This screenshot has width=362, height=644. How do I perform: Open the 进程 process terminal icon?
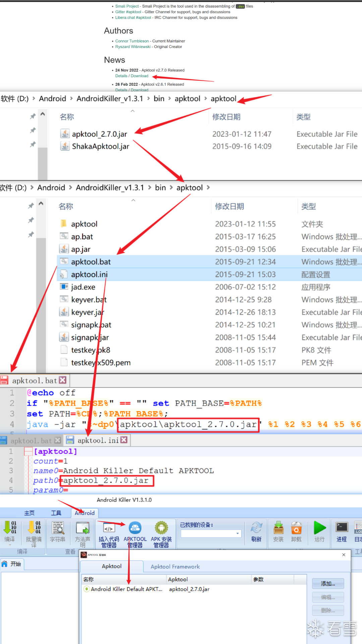coord(342,527)
